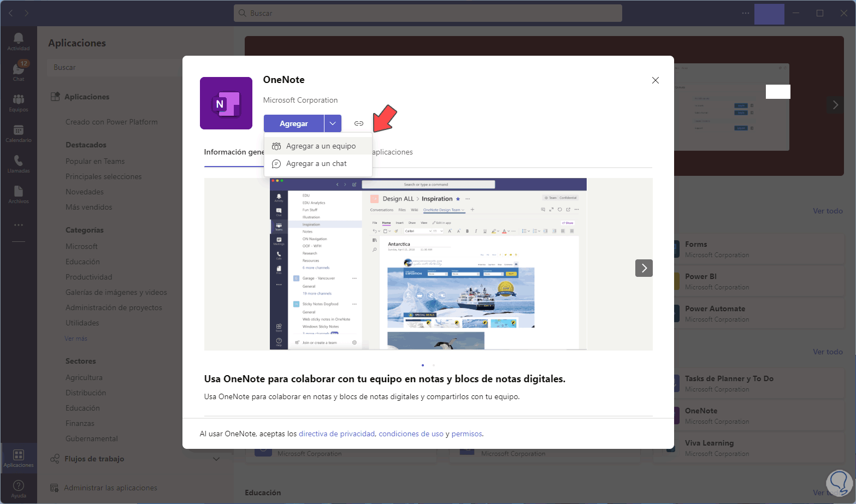The width and height of the screenshot is (856, 504).
Task: Open the background OneNote app card
Action: (x=759, y=416)
